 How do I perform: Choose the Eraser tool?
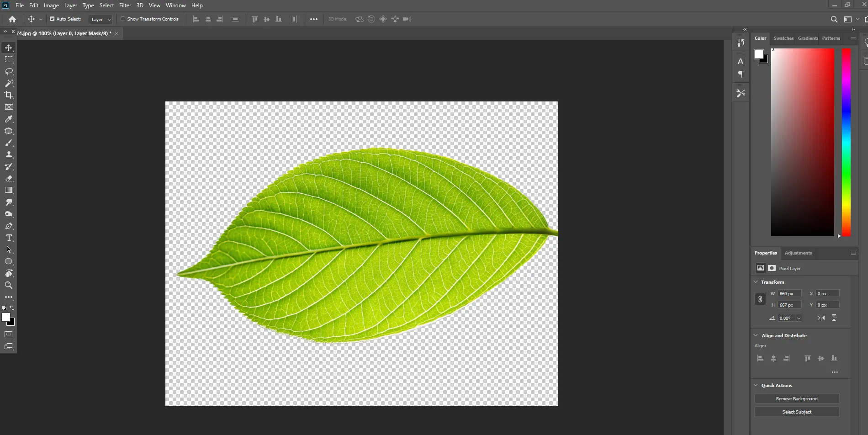[9, 178]
